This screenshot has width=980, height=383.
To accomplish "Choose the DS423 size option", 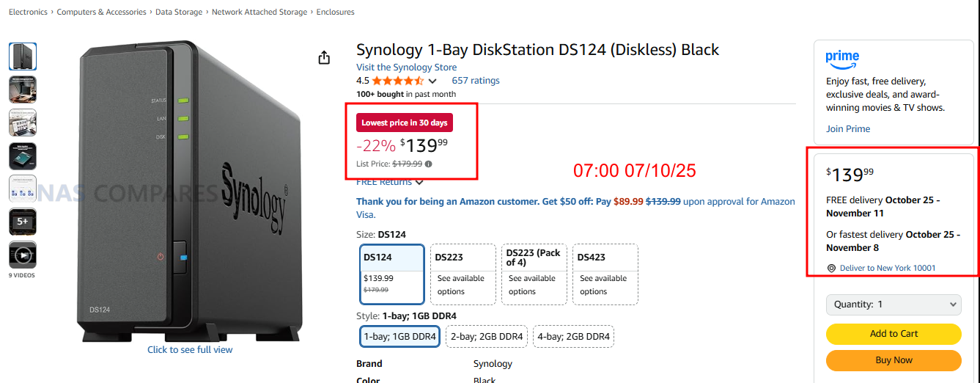I will pyautogui.click(x=605, y=274).
